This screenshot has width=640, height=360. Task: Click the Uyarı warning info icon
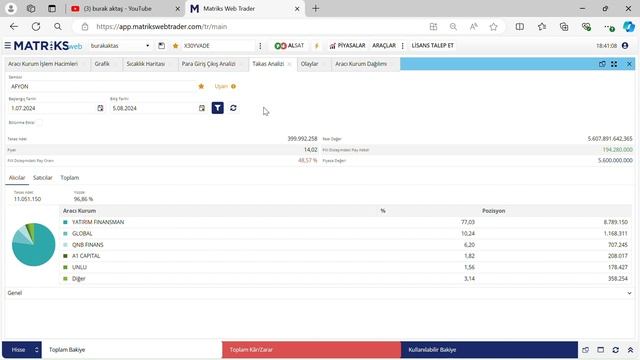coord(233,86)
